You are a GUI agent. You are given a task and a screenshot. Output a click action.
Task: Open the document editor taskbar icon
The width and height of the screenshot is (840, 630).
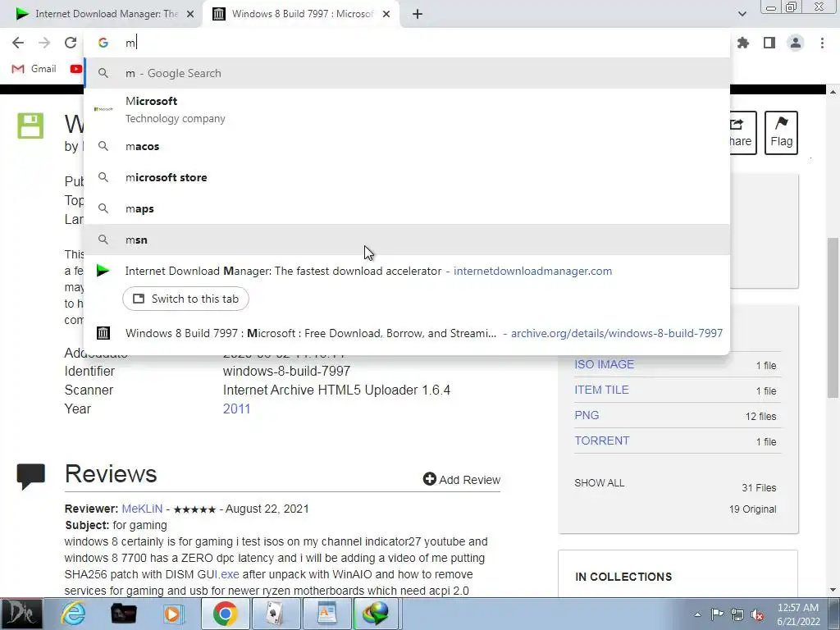coord(326,614)
